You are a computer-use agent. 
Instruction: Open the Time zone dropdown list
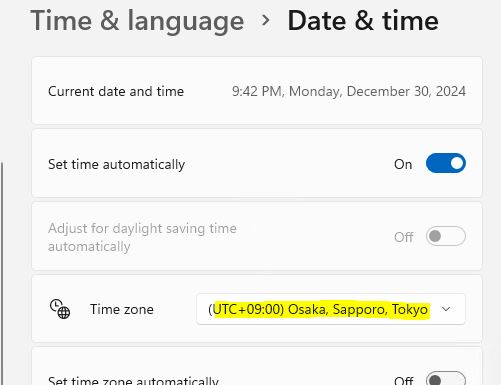click(x=331, y=309)
